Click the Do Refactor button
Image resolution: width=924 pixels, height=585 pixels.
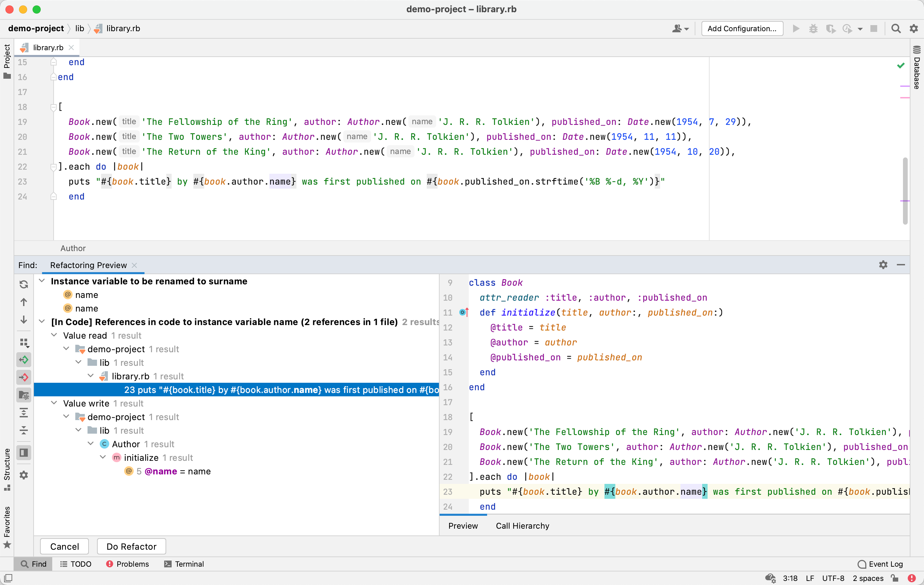131,546
